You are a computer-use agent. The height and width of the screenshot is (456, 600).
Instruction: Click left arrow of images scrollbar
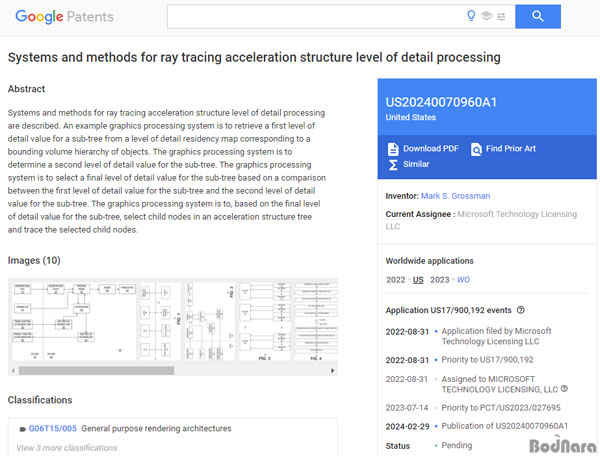pyautogui.click(x=13, y=370)
